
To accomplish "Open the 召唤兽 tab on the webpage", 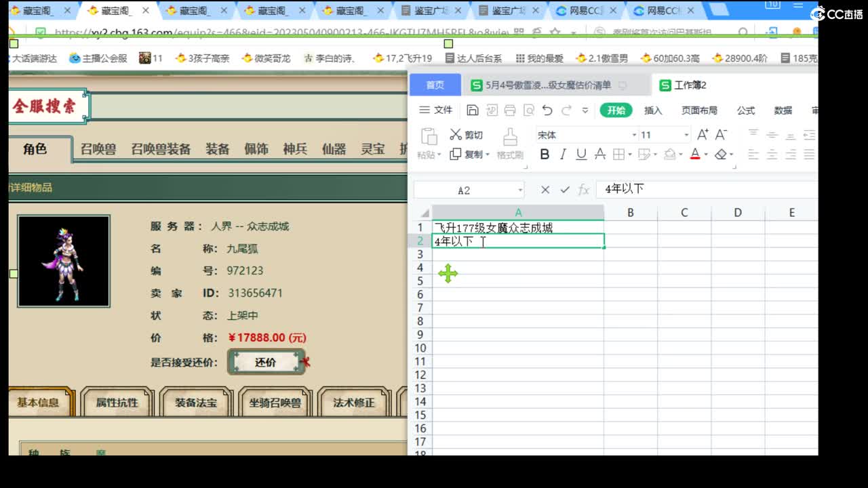I will tap(98, 149).
